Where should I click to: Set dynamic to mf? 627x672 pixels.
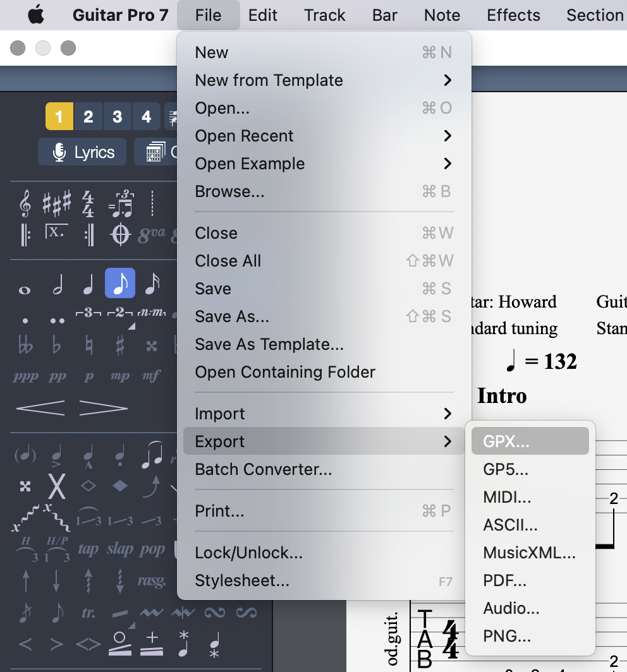pos(151,376)
